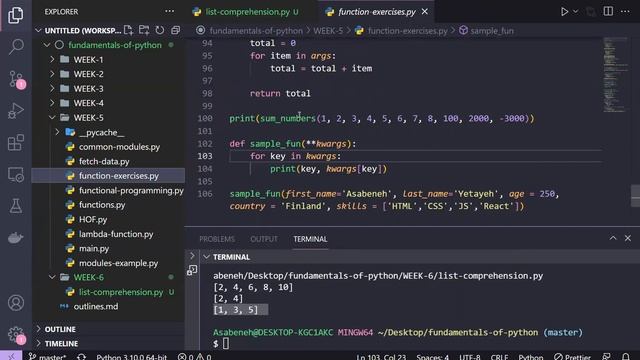
Task: Split the editor to the right
Action: pyautogui.click(x=608, y=11)
